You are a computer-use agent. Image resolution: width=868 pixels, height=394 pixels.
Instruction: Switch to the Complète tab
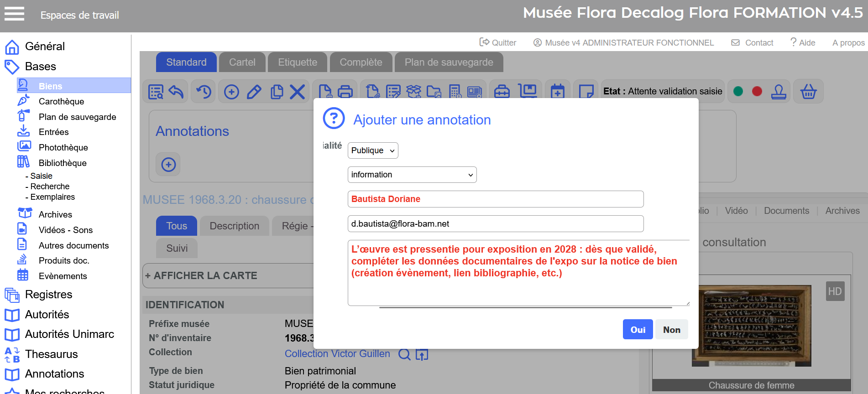[x=361, y=62]
